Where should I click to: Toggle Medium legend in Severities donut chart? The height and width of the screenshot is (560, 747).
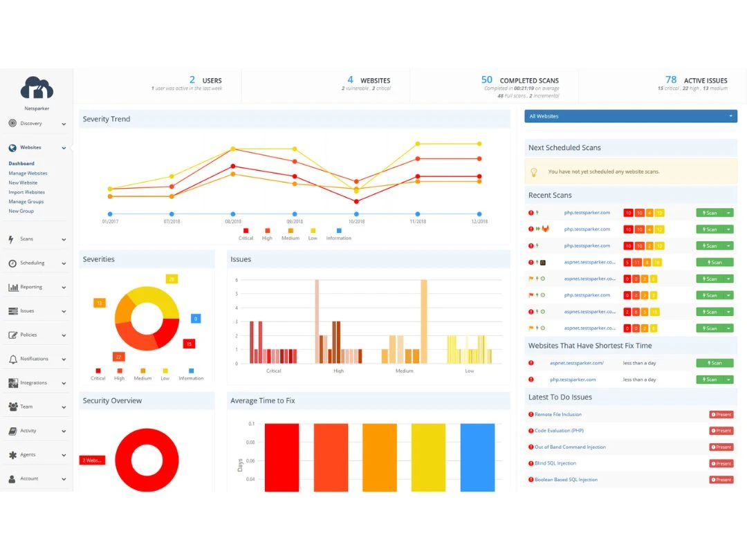click(142, 374)
